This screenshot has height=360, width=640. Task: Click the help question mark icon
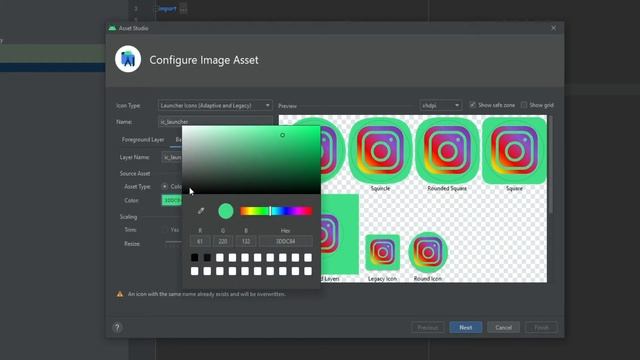[117, 327]
